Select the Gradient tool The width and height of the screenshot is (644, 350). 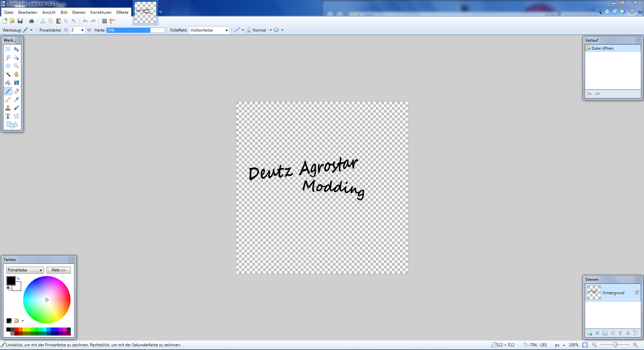(x=16, y=83)
